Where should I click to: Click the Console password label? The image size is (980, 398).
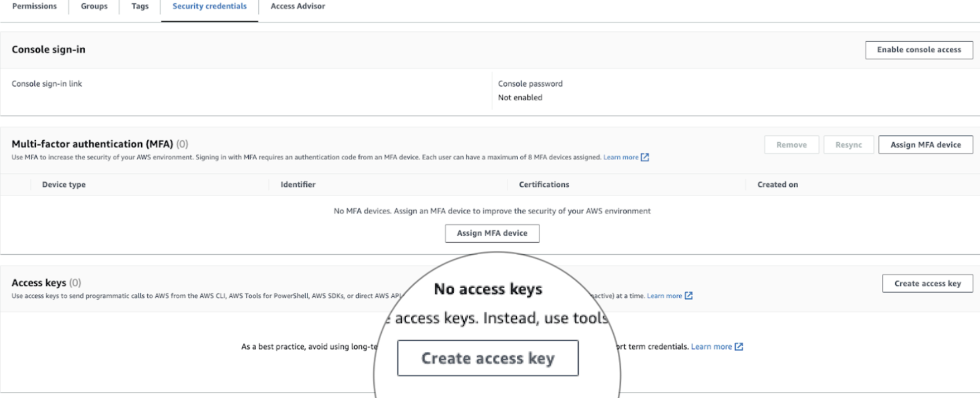pos(530,84)
